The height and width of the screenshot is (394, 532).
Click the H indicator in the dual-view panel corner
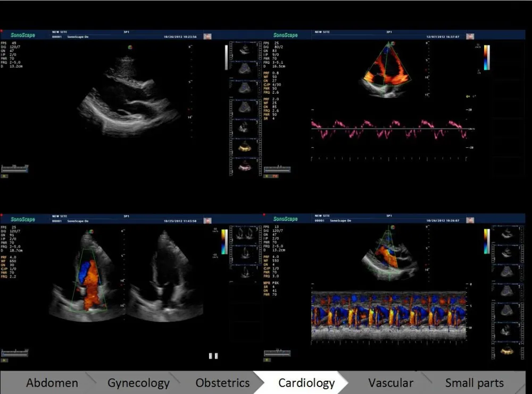click(4, 360)
